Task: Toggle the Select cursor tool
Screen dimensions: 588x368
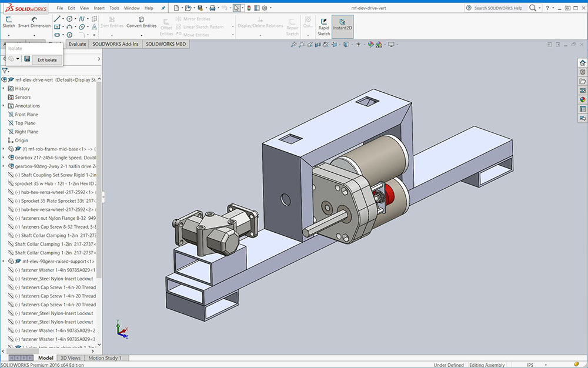Action: (x=236, y=8)
